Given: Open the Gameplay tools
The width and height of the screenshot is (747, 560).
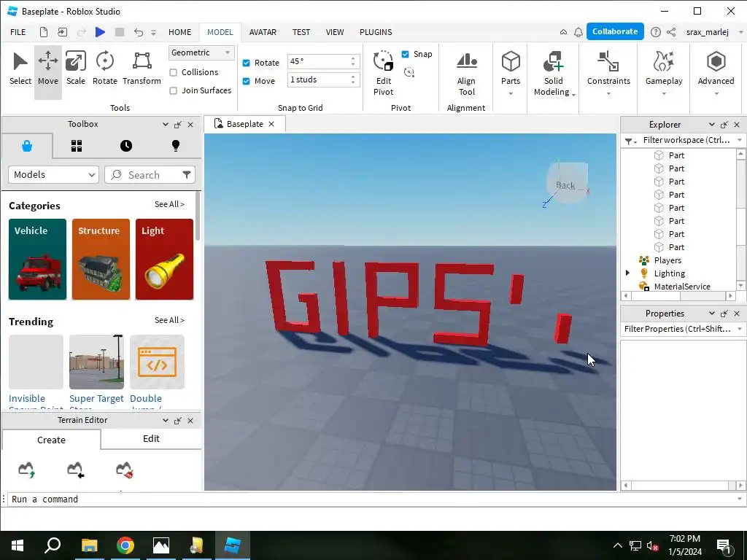Looking at the screenshot, I should (x=664, y=74).
